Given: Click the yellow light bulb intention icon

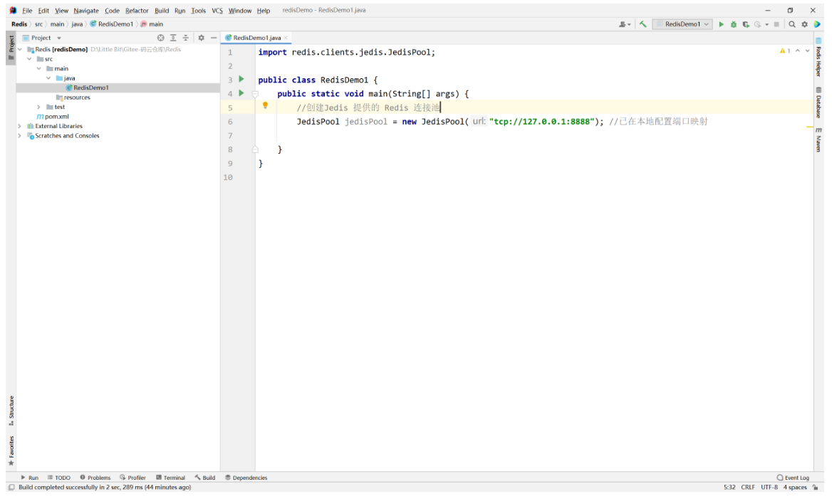Looking at the screenshot, I should (x=265, y=105).
